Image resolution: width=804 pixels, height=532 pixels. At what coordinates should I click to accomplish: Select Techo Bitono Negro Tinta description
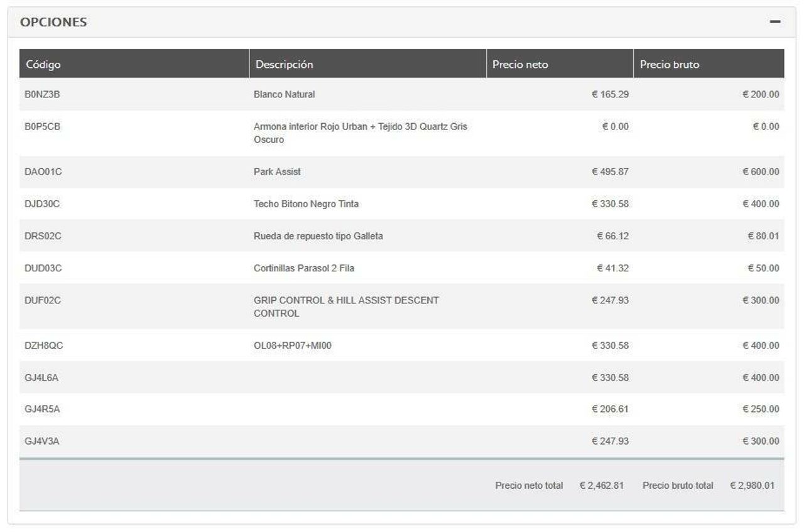tap(307, 204)
